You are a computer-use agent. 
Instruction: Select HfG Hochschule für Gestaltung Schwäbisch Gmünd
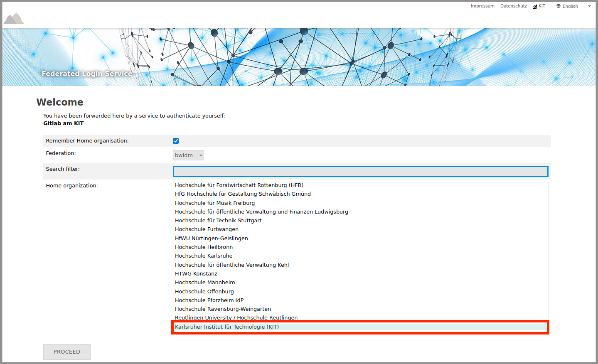click(x=360, y=194)
